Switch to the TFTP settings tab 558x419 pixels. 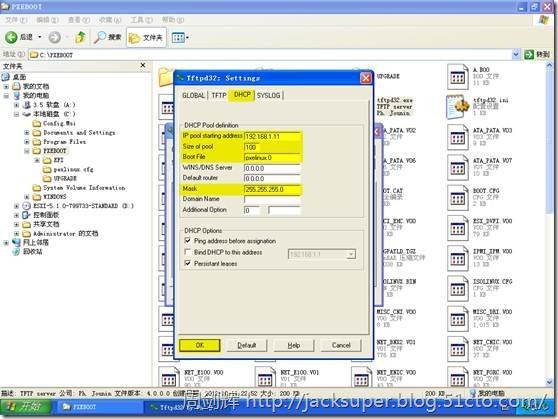(219, 95)
